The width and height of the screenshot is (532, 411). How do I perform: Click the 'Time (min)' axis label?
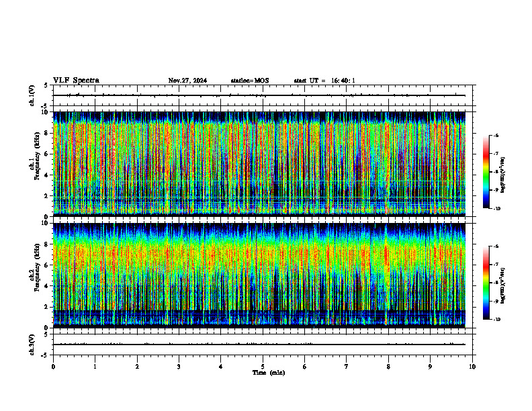(269, 373)
